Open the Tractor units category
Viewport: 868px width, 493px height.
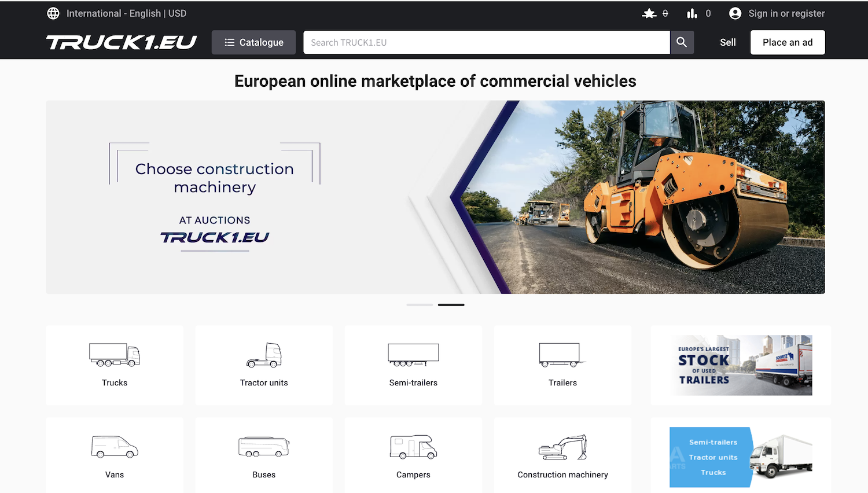pos(264,365)
